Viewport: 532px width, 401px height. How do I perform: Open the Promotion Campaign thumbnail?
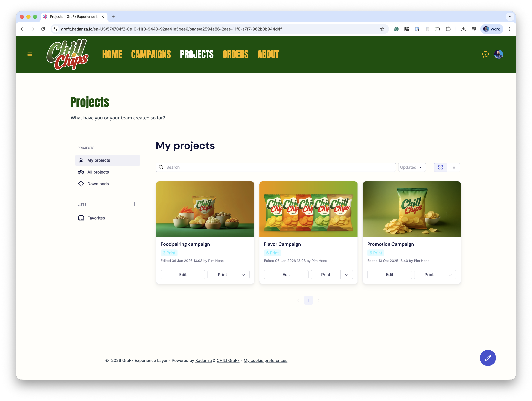[412, 209]
